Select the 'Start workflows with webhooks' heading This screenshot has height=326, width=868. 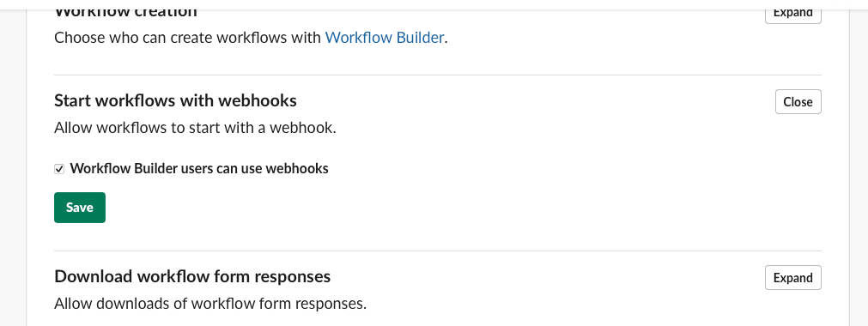point(175,100)
